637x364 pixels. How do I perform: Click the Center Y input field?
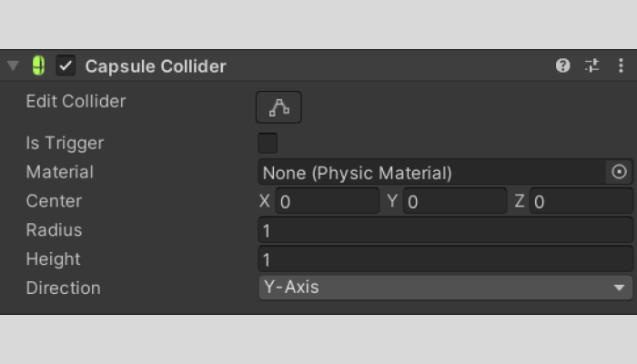(454, 201)
